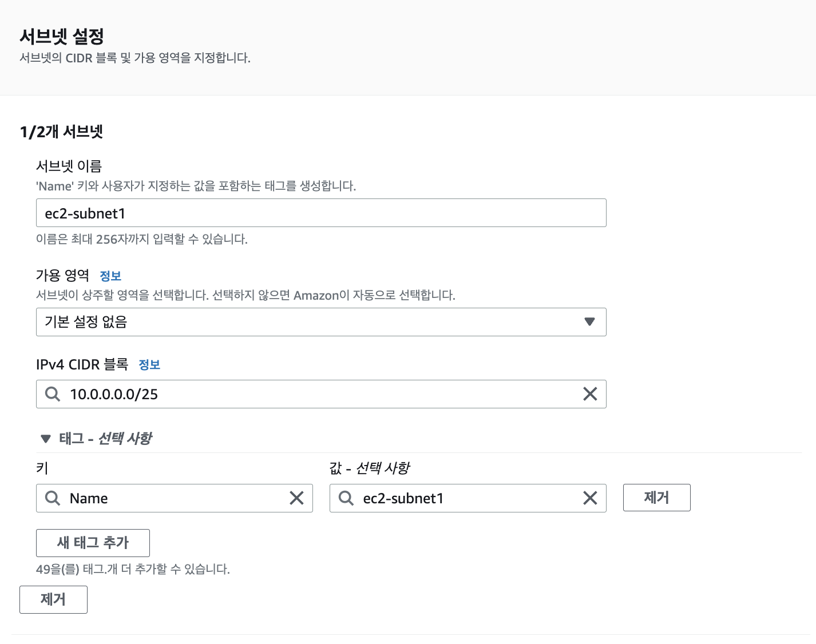The height and width of the screenshot is (644, 816).
Task: Click the '1/2개 서브넷' heading
Action: click(x=61, y=132)
